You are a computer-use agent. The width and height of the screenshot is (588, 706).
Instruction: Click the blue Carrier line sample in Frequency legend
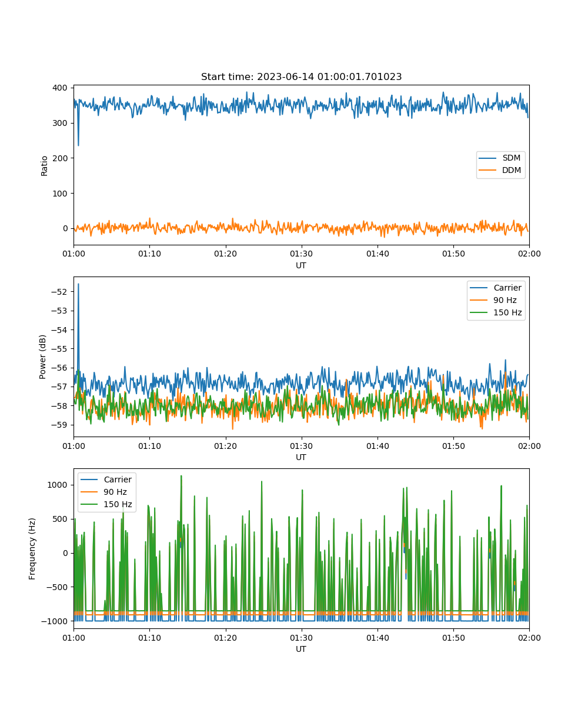89,480
